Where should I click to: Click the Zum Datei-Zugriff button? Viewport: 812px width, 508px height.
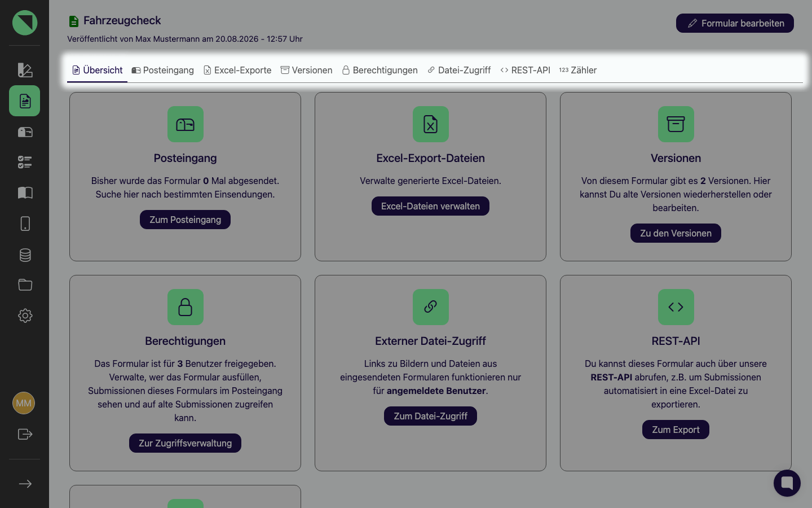[x=430, y=416]
